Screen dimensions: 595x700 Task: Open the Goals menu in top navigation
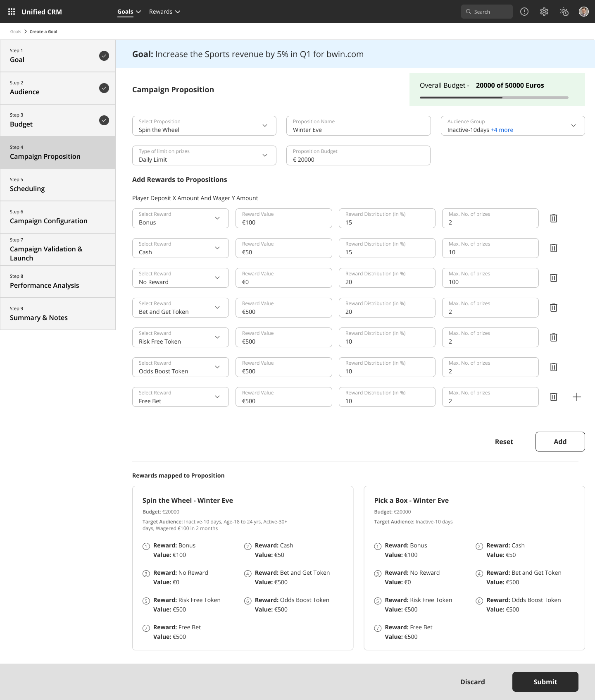point(129,12)
